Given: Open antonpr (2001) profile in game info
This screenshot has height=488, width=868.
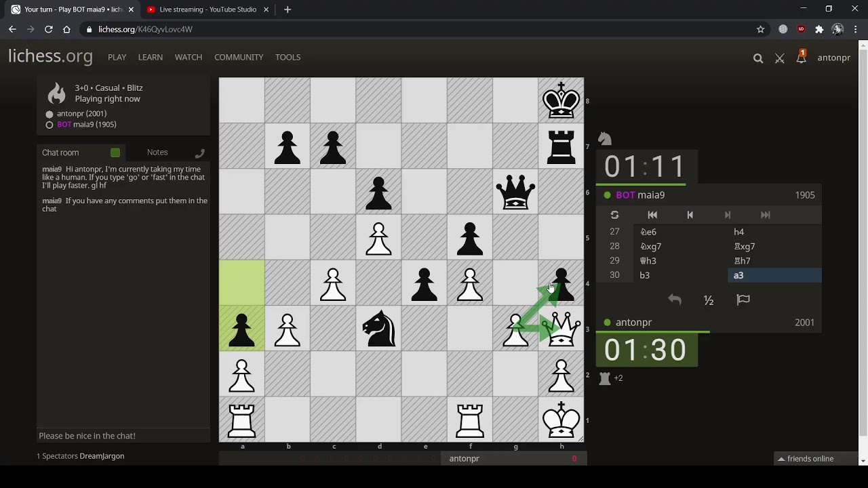Looking at the screenshot, I should coord(81,114).
